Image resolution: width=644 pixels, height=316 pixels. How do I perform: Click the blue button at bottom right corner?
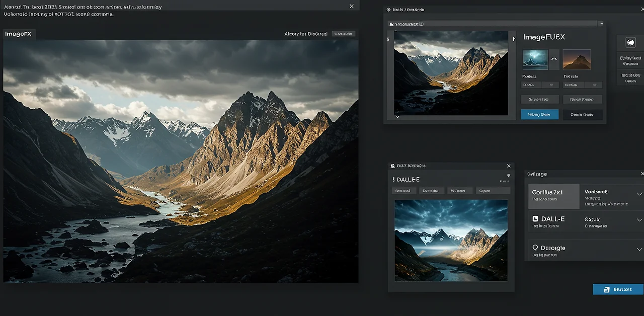click(618, 289)
